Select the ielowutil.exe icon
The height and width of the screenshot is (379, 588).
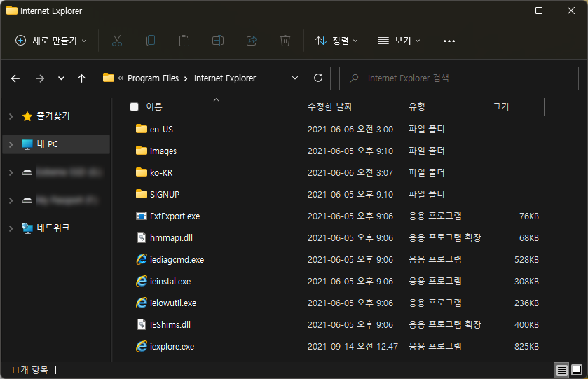tap(142, 303)
